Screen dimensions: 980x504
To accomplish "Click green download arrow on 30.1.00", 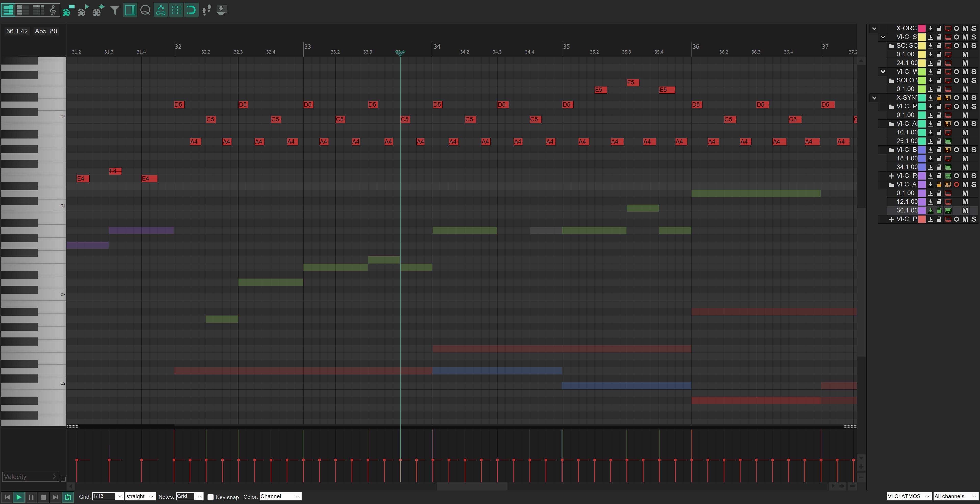I will (930, 211).
